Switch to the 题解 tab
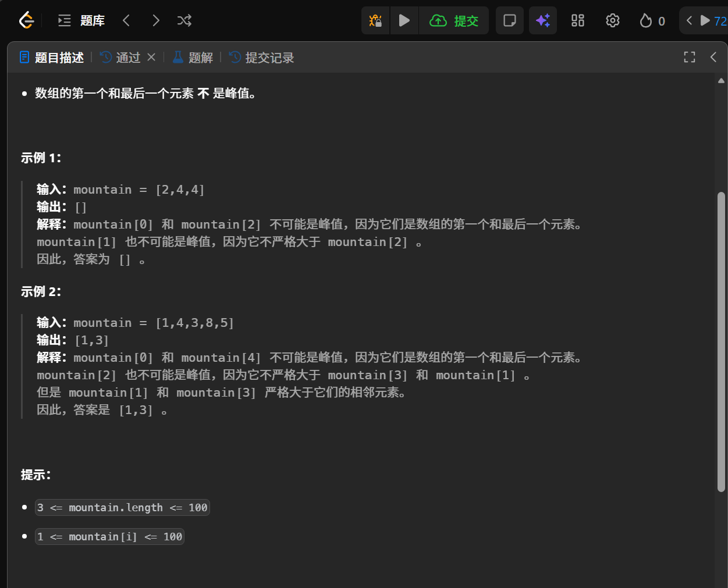Viewport: 728px width, 588px height. (x=193, y=58)
